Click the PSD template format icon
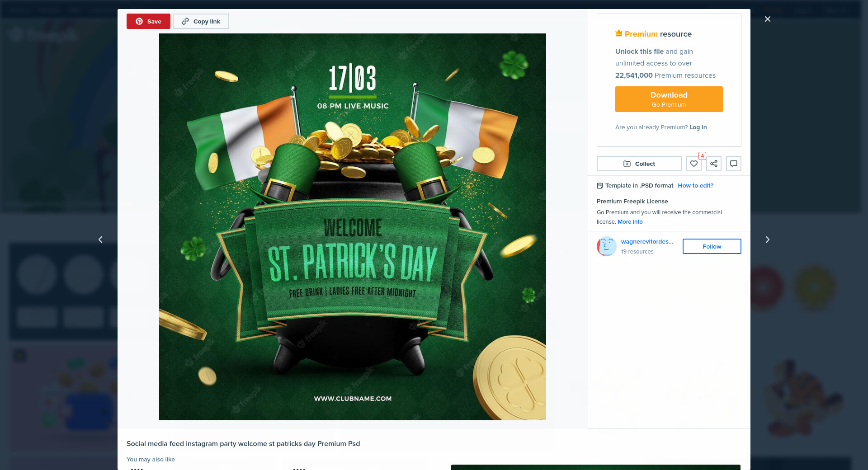 (600, 186)
